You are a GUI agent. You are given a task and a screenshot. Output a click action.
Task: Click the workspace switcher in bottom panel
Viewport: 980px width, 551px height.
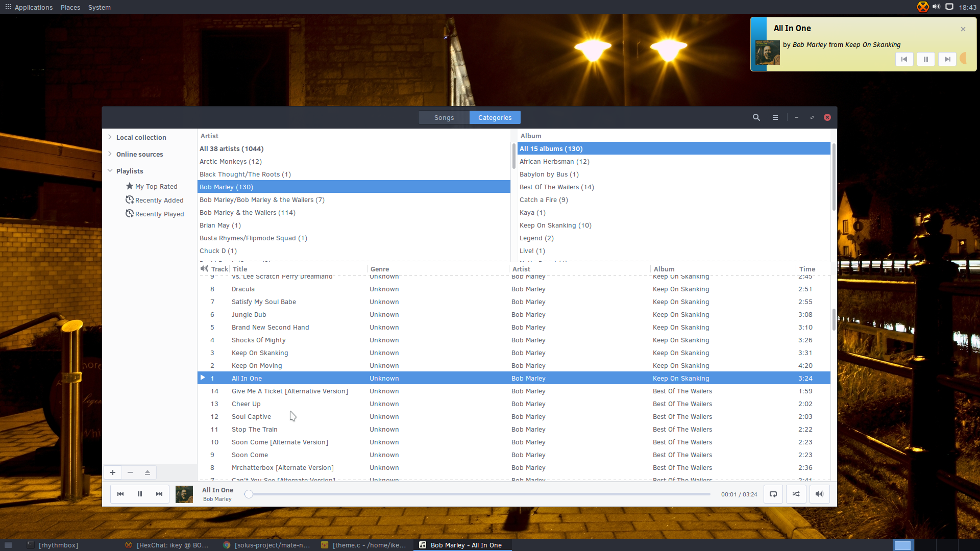936,545
